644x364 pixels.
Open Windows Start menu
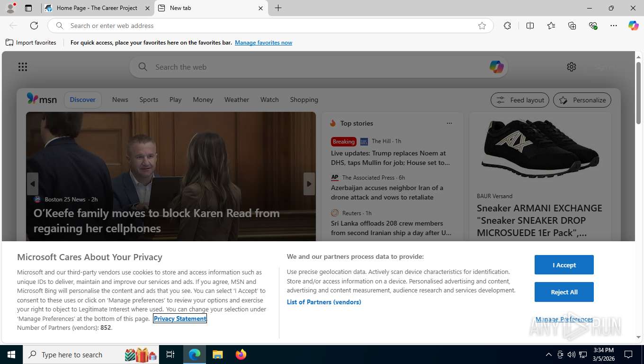point(11,355)
